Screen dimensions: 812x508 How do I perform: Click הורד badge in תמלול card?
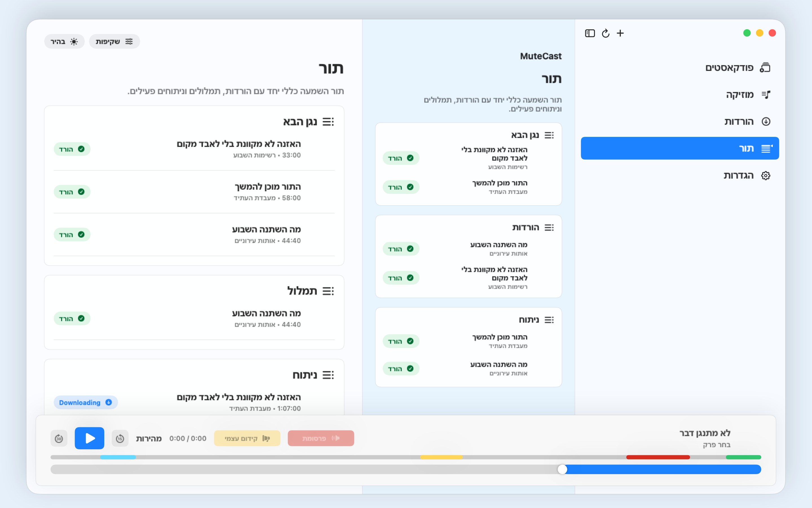point(72,318)
